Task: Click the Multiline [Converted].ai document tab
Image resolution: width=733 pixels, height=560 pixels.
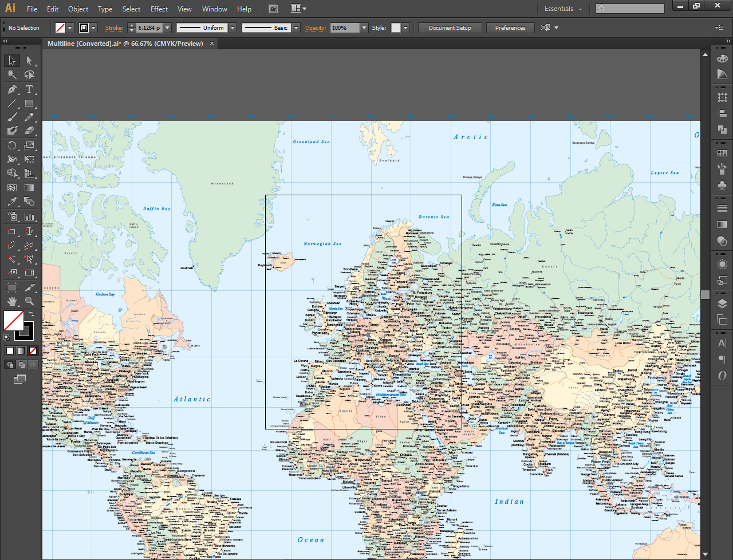Action: (x=126, y=43)
